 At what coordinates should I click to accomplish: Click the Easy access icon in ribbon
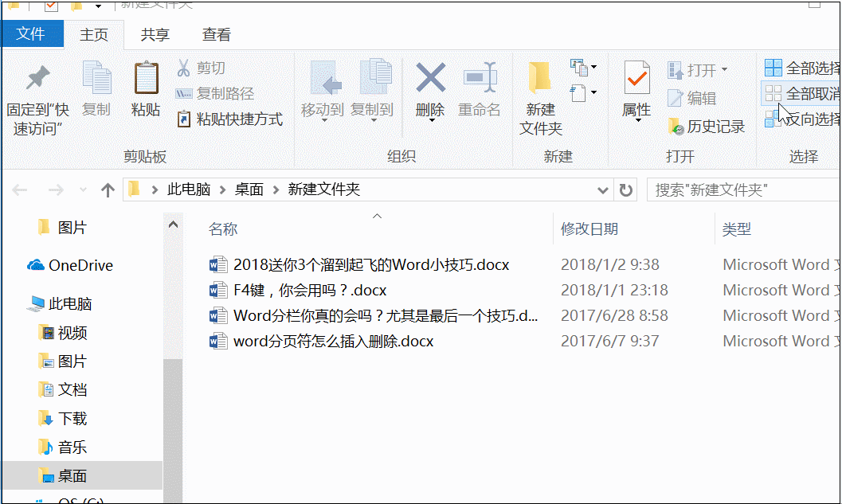[579, 93]
